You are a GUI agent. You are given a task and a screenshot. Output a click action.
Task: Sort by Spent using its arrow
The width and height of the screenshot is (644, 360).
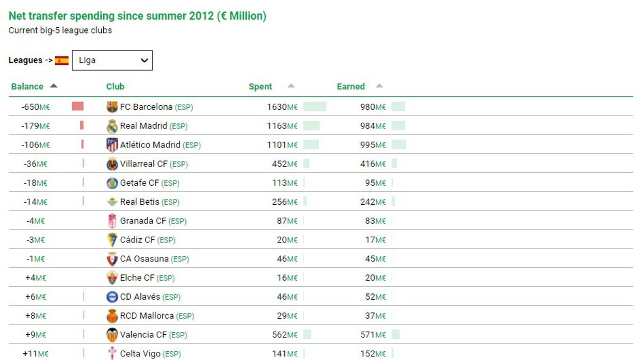[291, 86]
